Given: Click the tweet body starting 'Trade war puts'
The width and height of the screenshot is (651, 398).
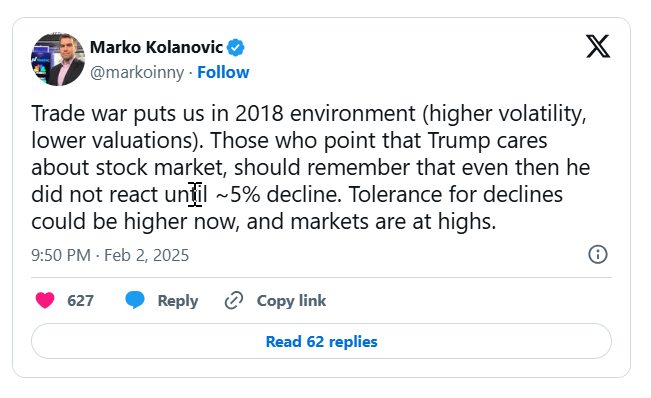Looking at the screenshot, I should coord(311,167).
